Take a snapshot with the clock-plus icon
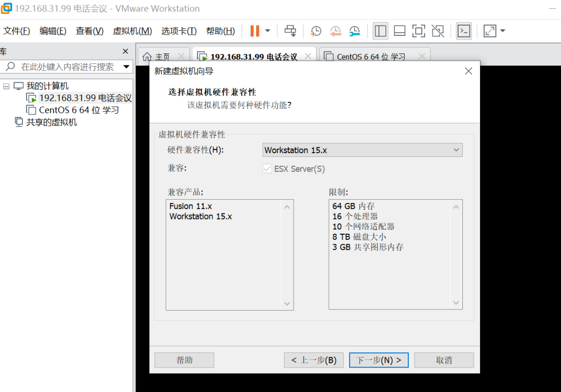 click(316, 31)
